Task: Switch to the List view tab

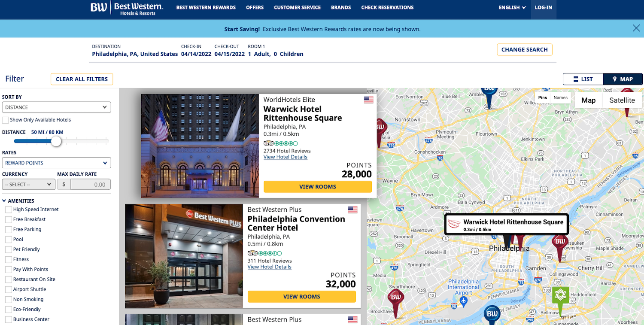Action: [x=583, y=79]
